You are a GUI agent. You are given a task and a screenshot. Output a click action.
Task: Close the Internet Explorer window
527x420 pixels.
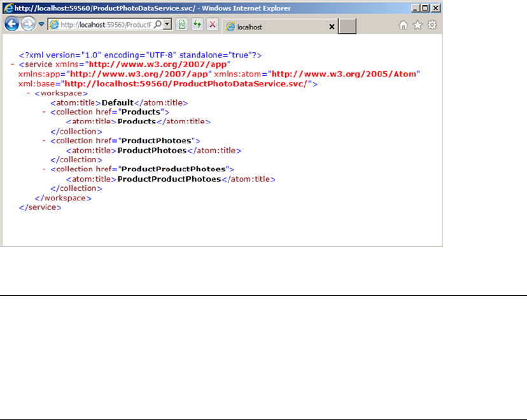click(436, 8)
